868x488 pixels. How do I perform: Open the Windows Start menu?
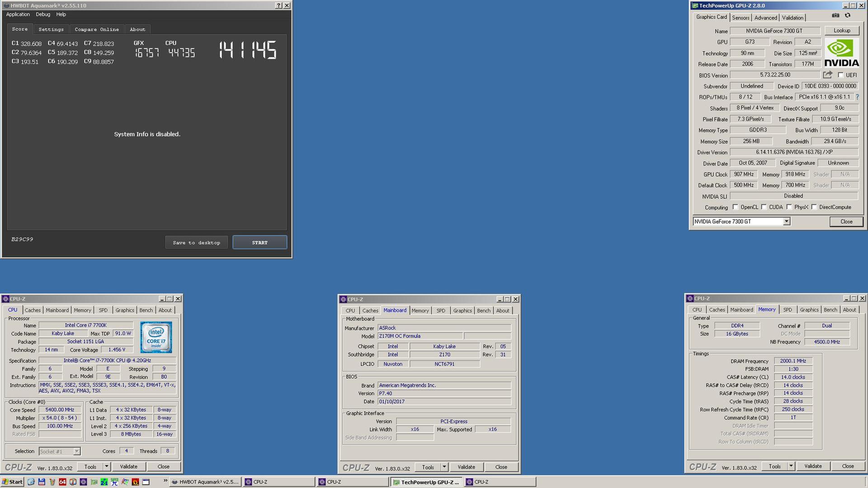click(x=12, y=482)
